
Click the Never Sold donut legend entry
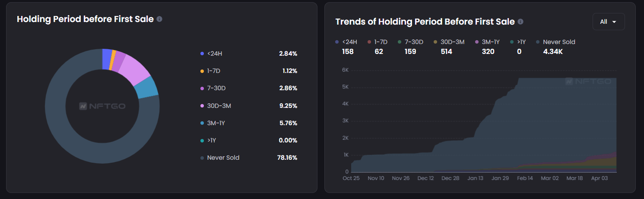pos(223,158)
